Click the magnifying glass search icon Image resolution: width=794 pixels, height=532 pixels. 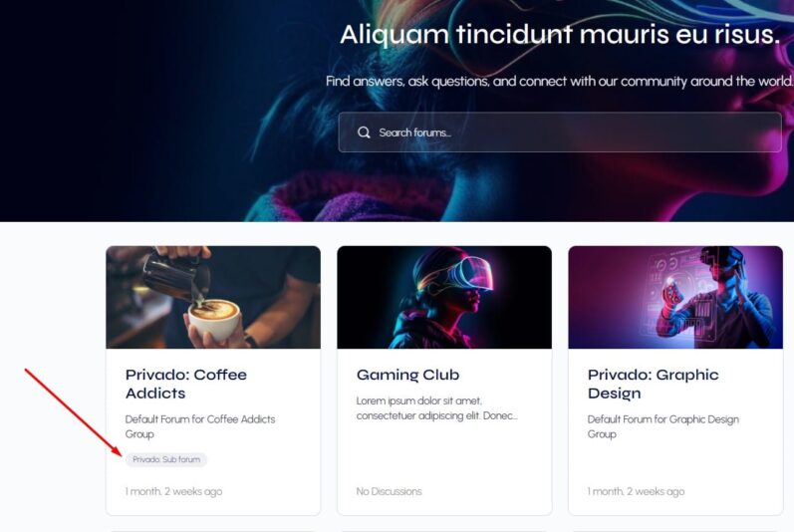(364, 133)
